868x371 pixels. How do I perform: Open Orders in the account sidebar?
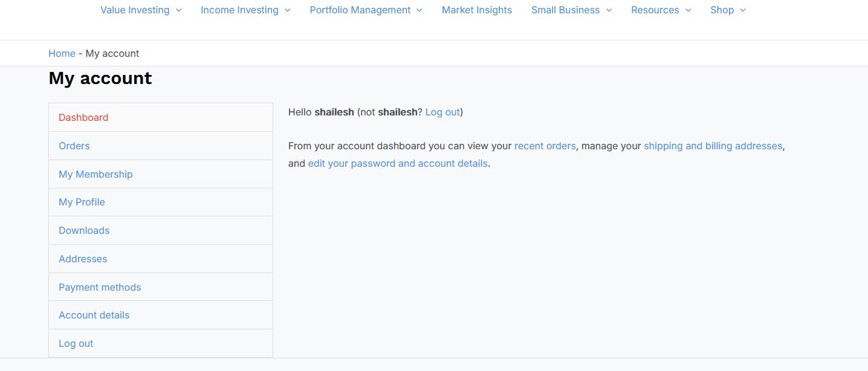click(x=161, y=146)
